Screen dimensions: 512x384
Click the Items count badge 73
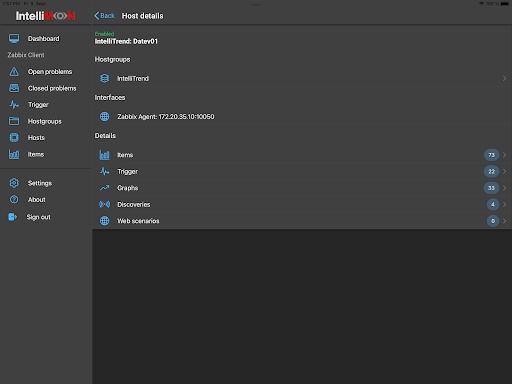491,155
